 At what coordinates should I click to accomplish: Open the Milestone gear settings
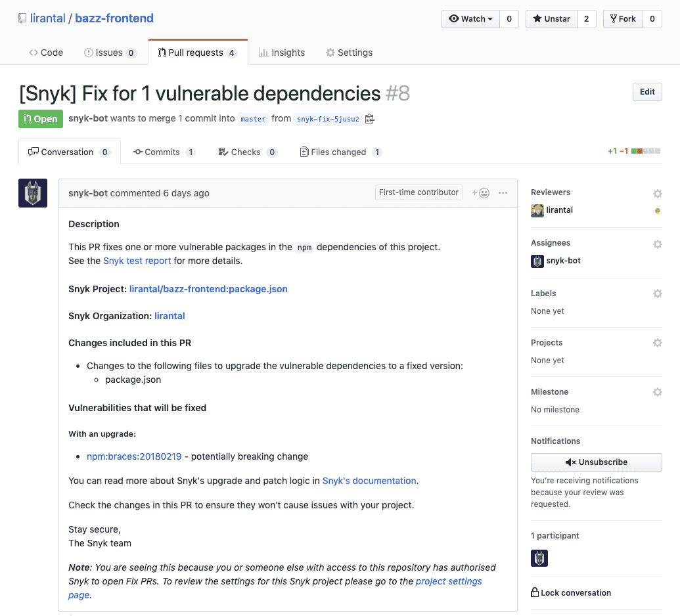658,392
